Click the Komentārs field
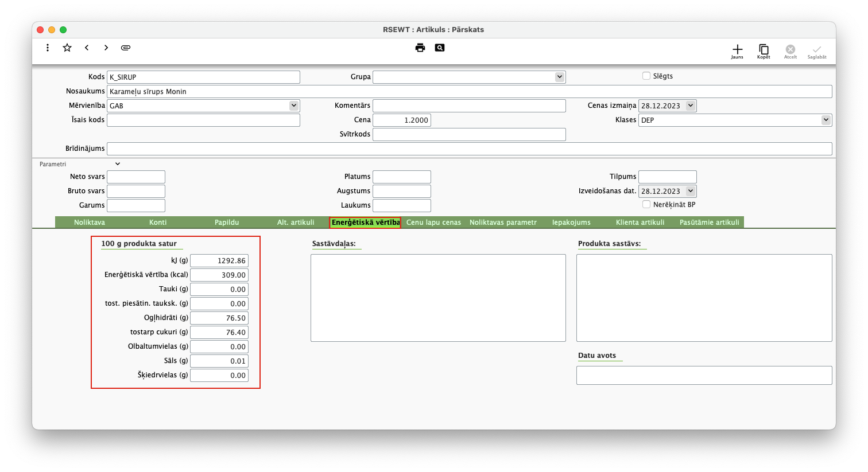The image size is (868, 472). point(469,106)
